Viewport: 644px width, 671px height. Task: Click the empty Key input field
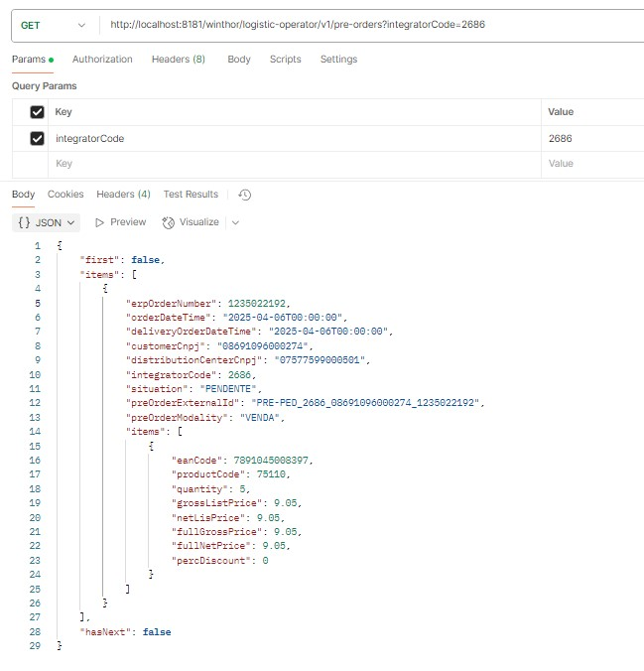coord(288,164)
